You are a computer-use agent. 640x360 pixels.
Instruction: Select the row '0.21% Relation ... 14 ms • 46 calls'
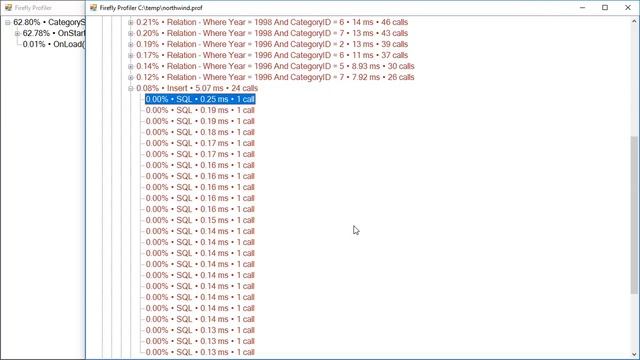pos(272,22)
